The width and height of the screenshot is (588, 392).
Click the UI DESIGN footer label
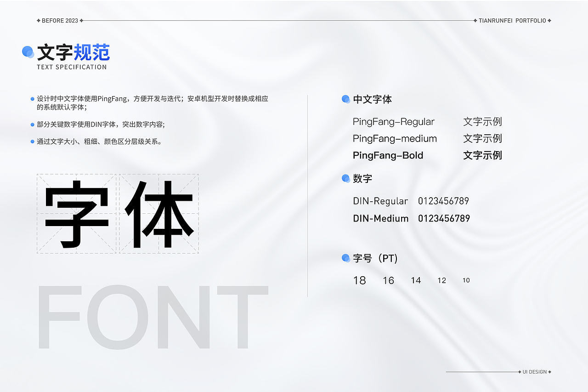[x=535, y=372]
